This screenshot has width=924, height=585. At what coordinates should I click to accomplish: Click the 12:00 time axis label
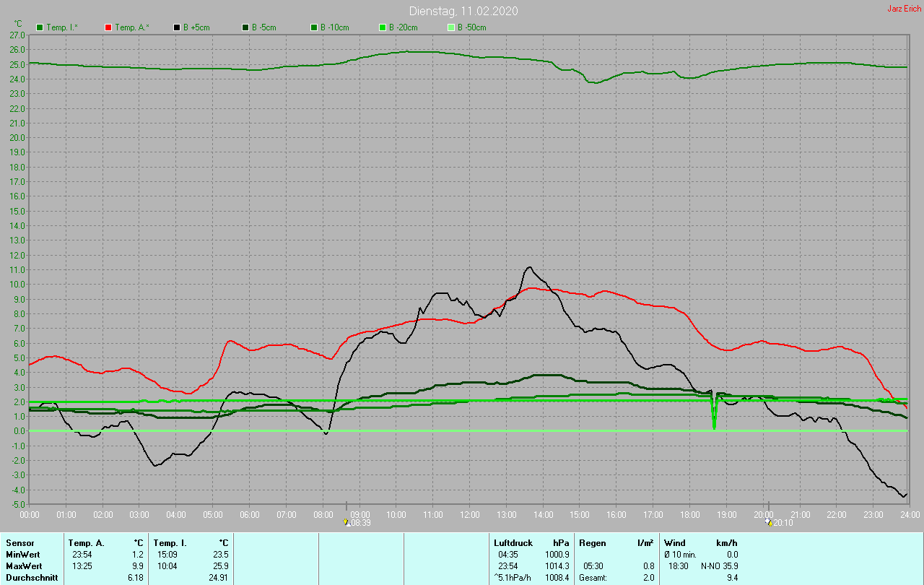tap(469, 514)
